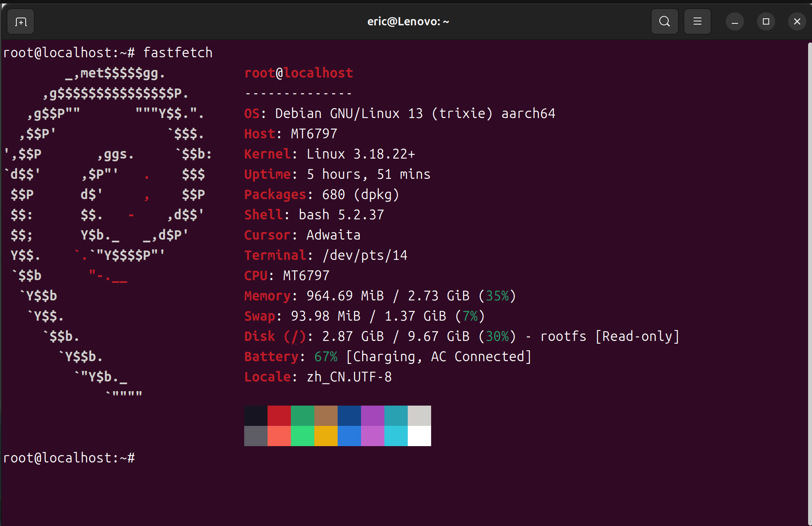The height and width of the screenshot is (526, 812).
Task: Minimize the terminal window
Action: tap(734, 22)
